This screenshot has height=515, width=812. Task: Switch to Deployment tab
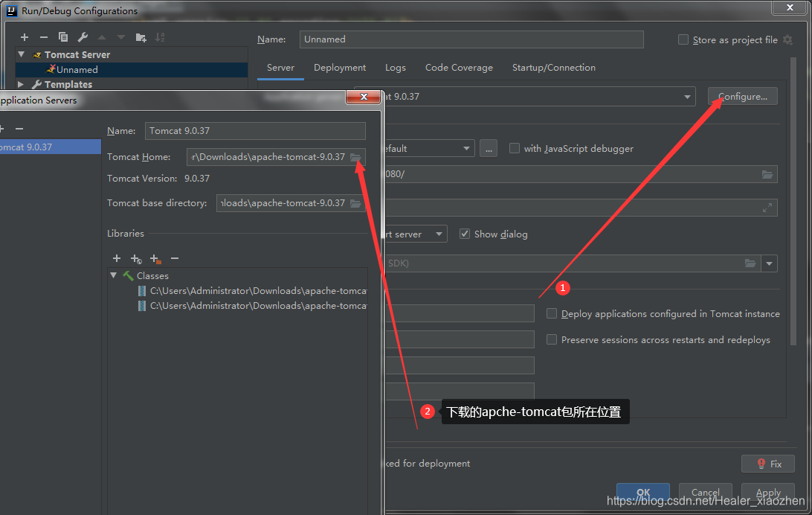pyautogui.click(x=340, y=68)
